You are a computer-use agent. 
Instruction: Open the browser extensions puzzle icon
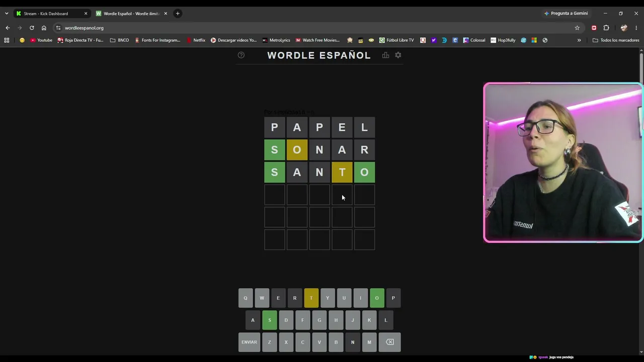pos(606,28)
